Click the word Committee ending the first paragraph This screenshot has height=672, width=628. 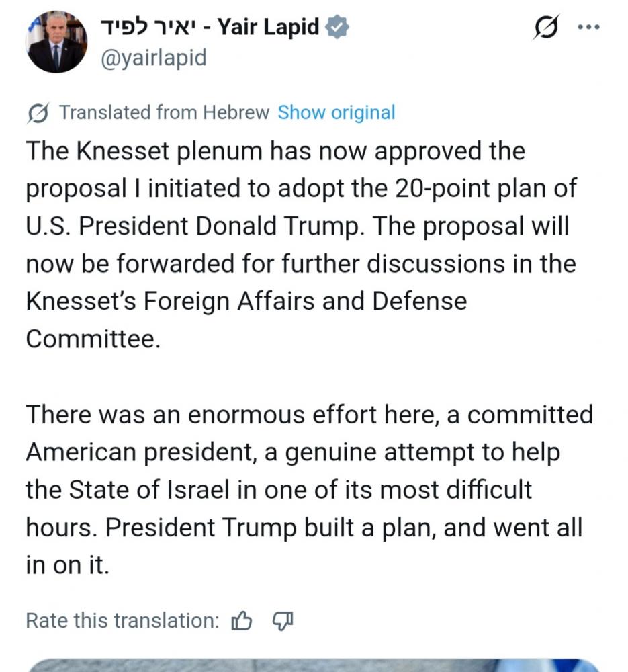pyautogui.click(x=93, y=338)
